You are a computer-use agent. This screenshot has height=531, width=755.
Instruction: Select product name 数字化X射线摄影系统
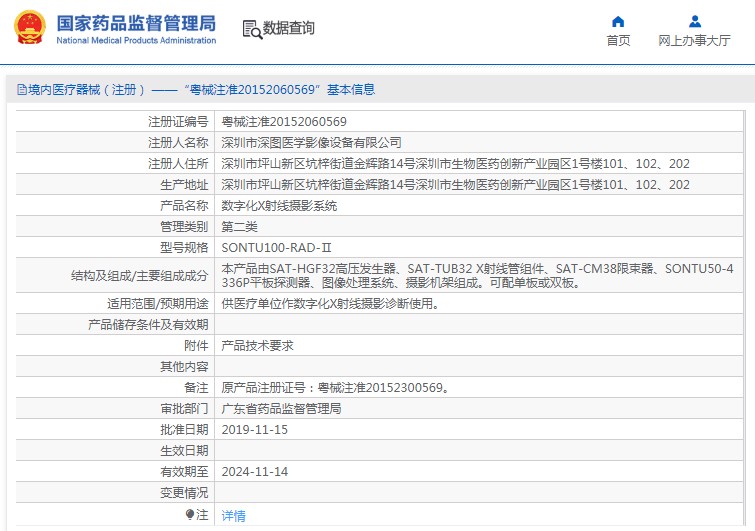[279, 206]
